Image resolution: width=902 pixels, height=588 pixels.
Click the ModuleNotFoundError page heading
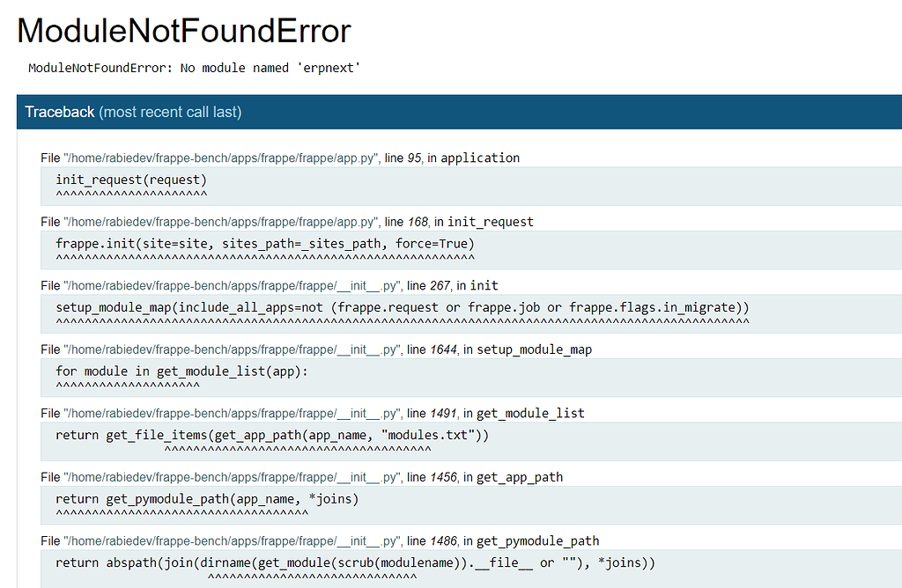pos(183,30)
